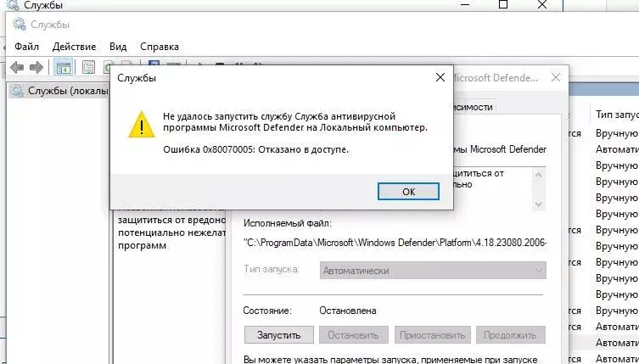The width and height of the screenshot is (639, 364).
Task: Toggle the show/hide console tree icon
Action: [64, 67]
